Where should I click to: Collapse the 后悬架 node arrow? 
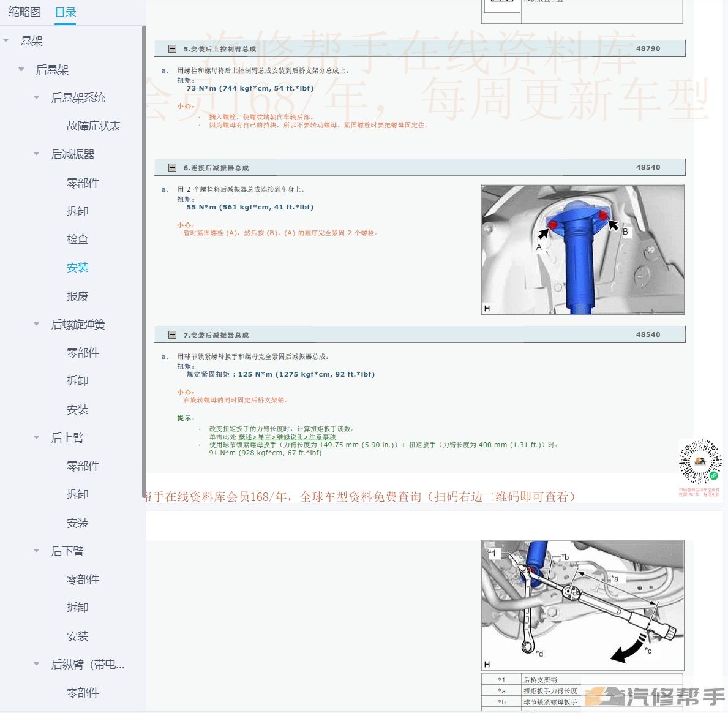tap(21, 69)
